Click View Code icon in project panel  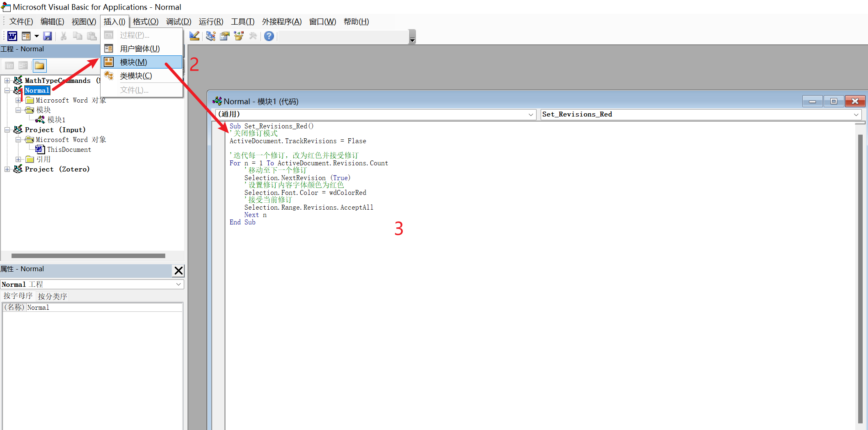pyautogui.click(x=9, y=66)
